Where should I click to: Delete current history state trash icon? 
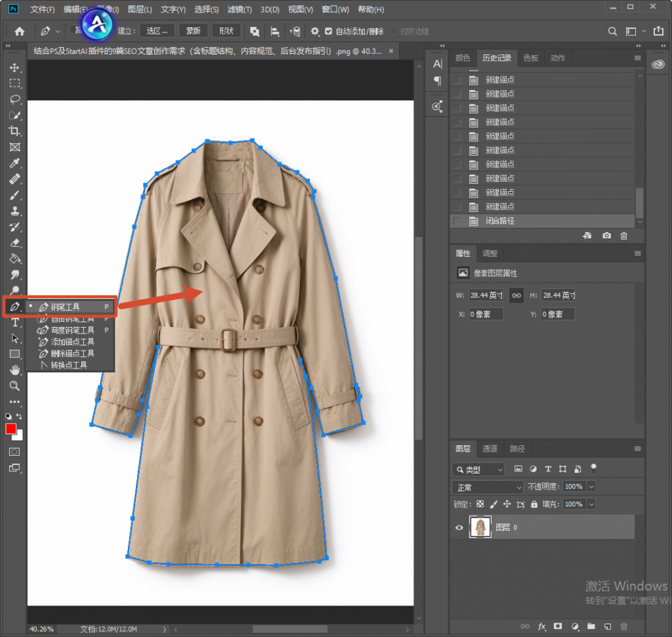[x=624, y=236]
